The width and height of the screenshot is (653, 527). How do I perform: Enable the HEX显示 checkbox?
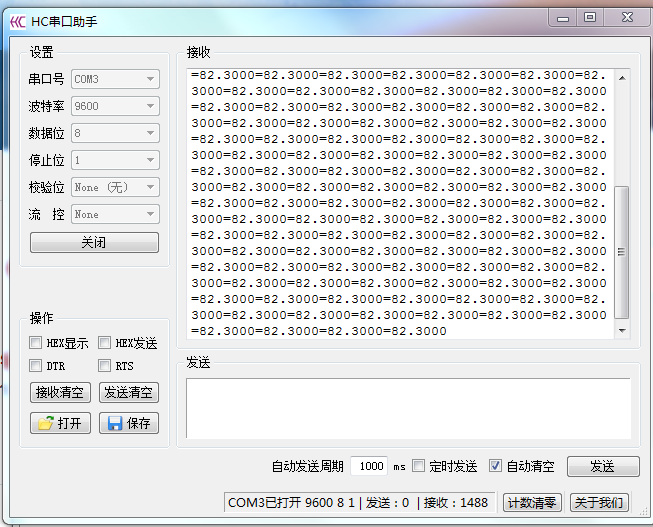[x=36, y=343]
